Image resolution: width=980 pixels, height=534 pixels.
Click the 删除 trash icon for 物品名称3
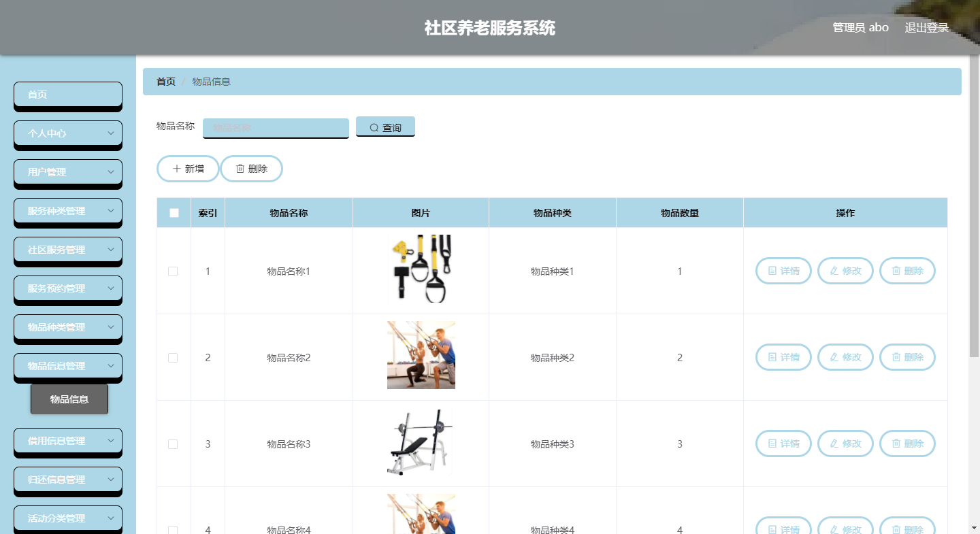click(896, 444)
